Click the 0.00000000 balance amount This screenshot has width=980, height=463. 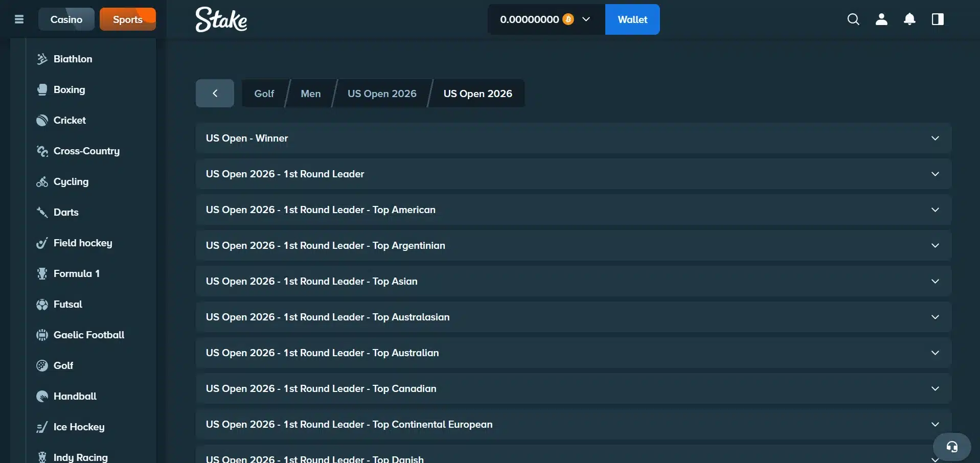[x=530, y=19]
